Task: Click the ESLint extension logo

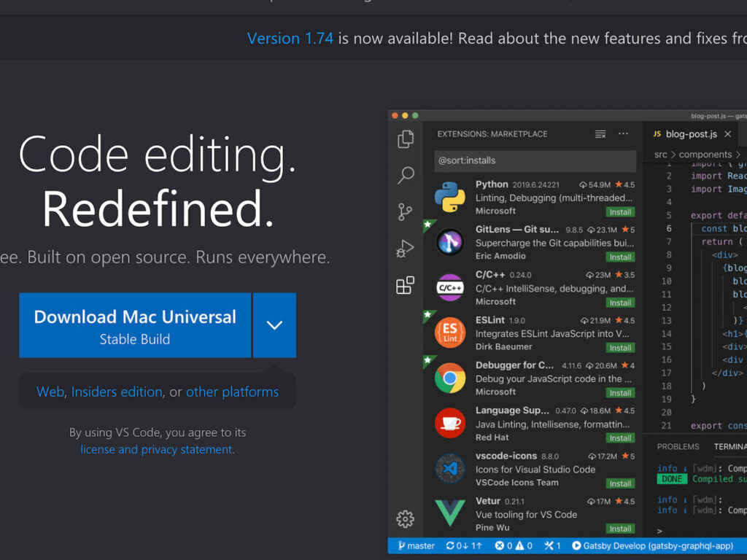Action: pos(449,332)
